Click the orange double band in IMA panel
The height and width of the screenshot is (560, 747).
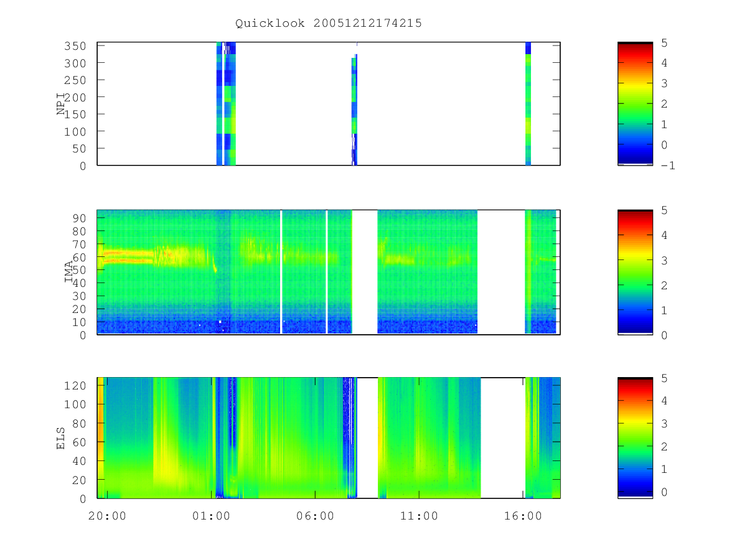(x=129, y=257)
